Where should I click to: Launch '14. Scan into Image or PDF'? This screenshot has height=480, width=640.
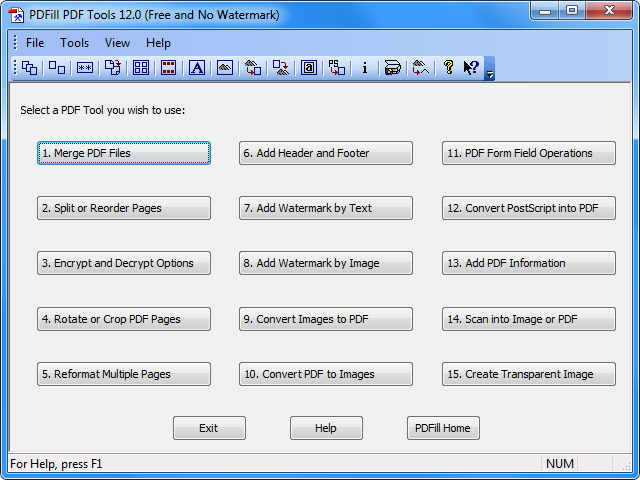click(x=529, y=319)
